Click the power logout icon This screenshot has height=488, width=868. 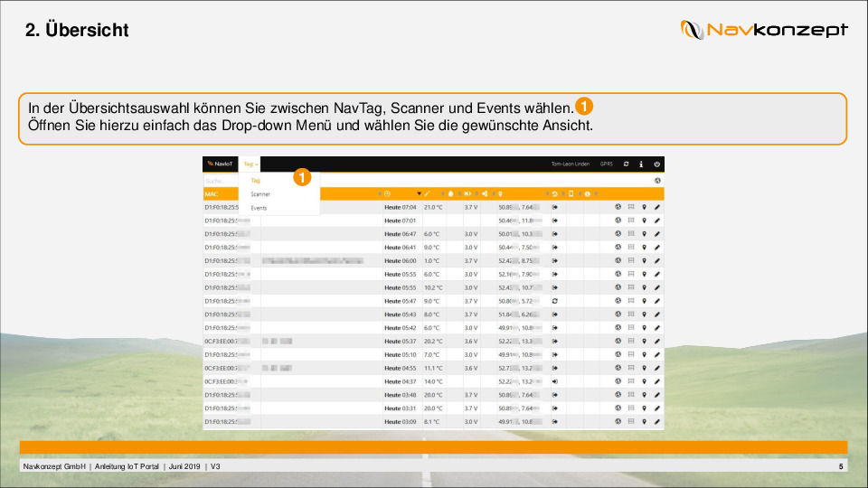point(656,164)
